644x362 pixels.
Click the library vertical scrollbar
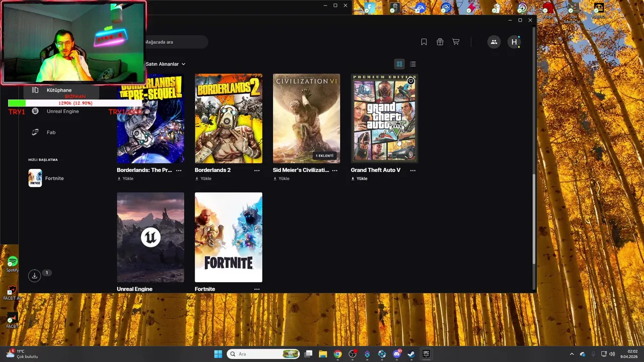click(534, 219)
